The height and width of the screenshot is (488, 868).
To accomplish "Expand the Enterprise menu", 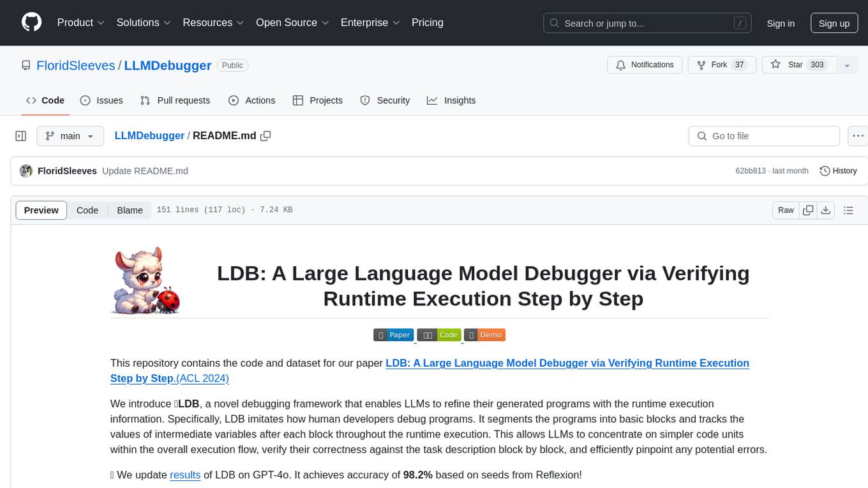I will coord(370,22).
